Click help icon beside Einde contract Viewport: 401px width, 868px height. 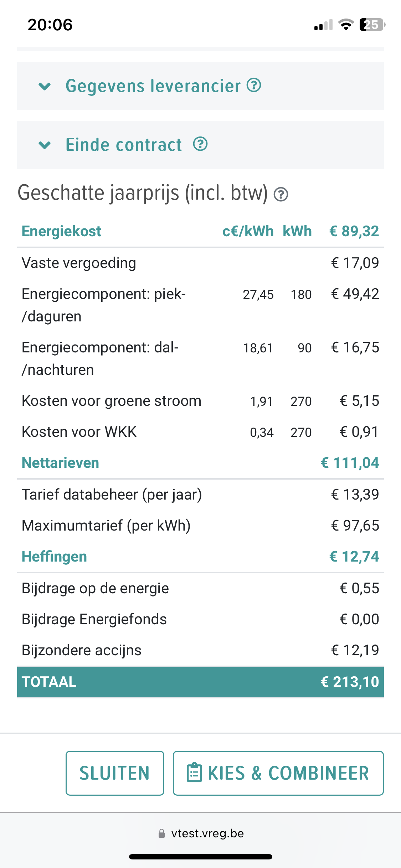tap(200, 144)
